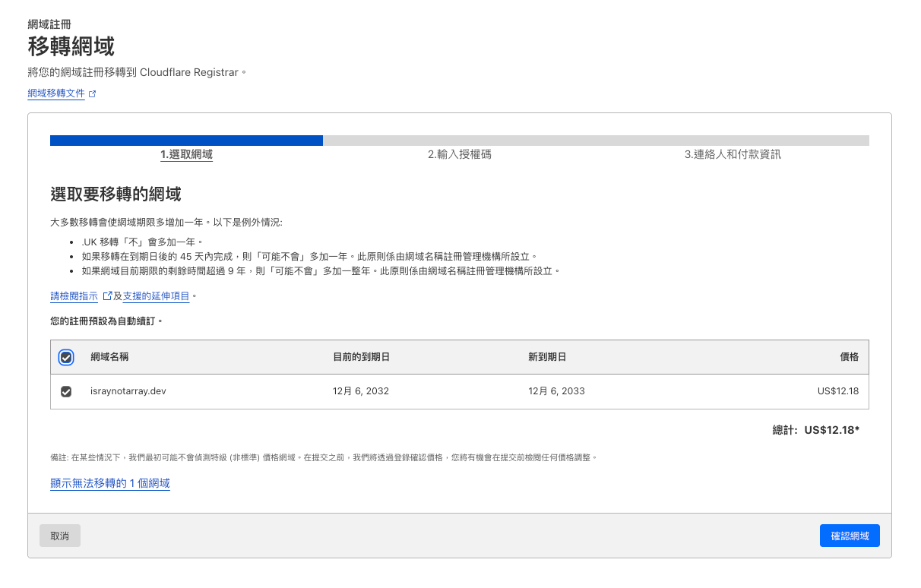Screen dimensions: 921x588
Task: Click the 確認網域 button
Action: [850, 536]
